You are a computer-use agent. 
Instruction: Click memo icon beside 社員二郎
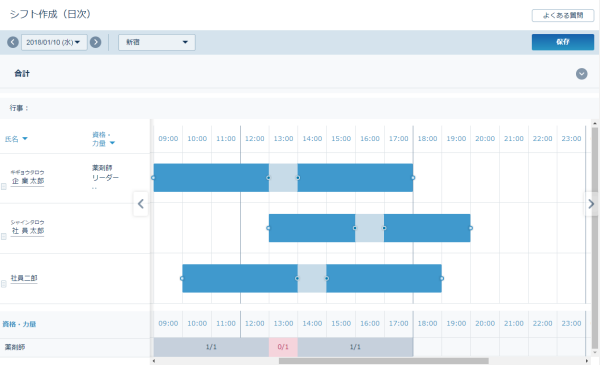point(3,284)
